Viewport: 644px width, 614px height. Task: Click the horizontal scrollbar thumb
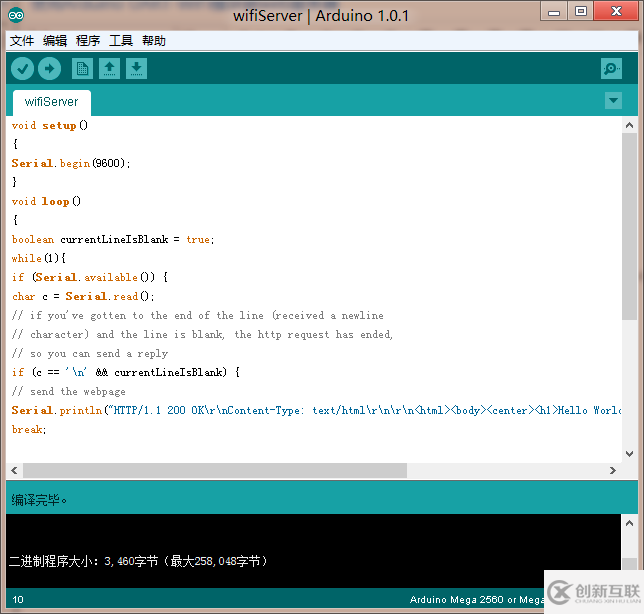(x=215, y=470)
